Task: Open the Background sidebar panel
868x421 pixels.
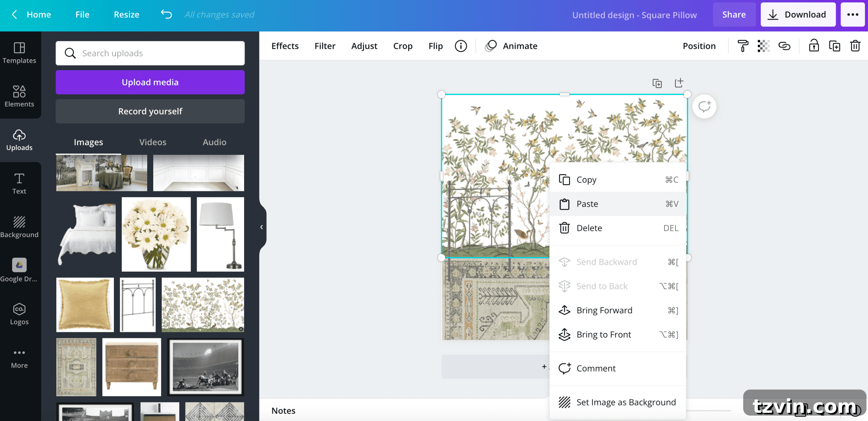Action: [19, 227]
